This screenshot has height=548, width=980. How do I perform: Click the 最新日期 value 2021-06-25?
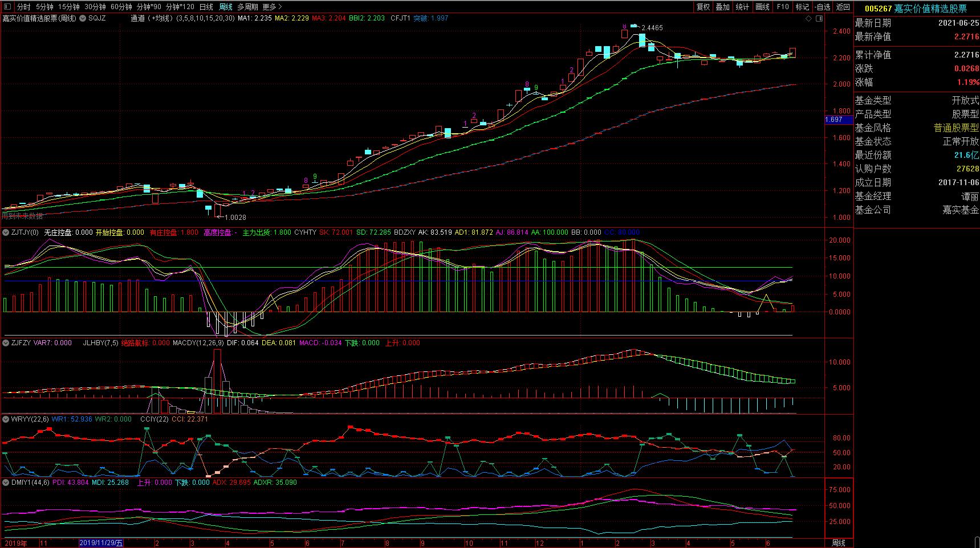(x=958, y=23)
